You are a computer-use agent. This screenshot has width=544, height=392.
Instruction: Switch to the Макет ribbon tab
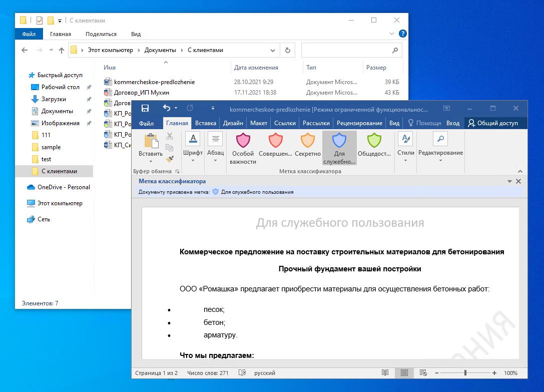259,123
